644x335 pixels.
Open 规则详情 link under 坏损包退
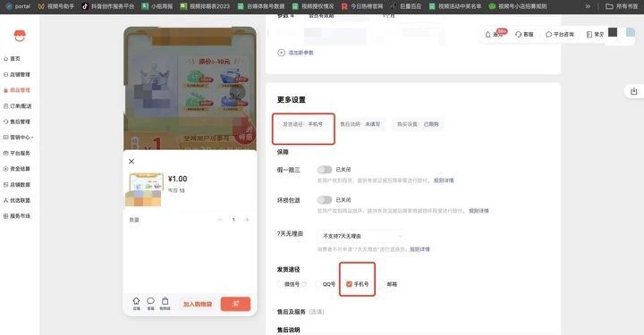479,211
